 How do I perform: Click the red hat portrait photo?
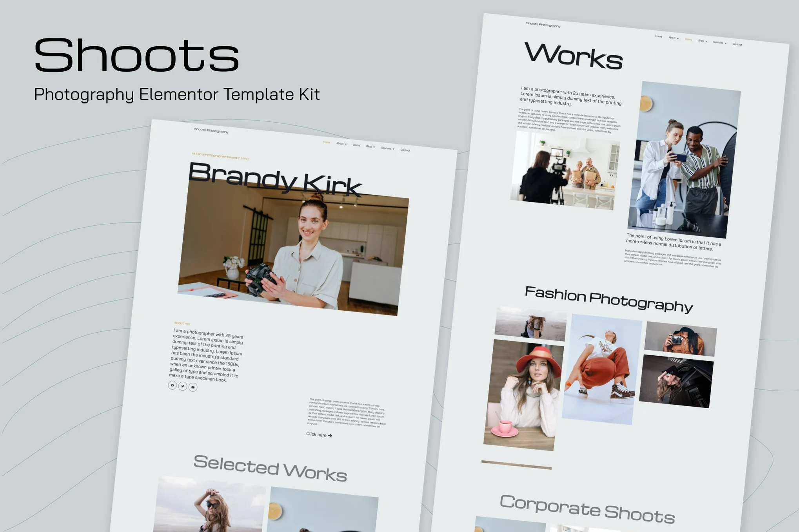523,392
